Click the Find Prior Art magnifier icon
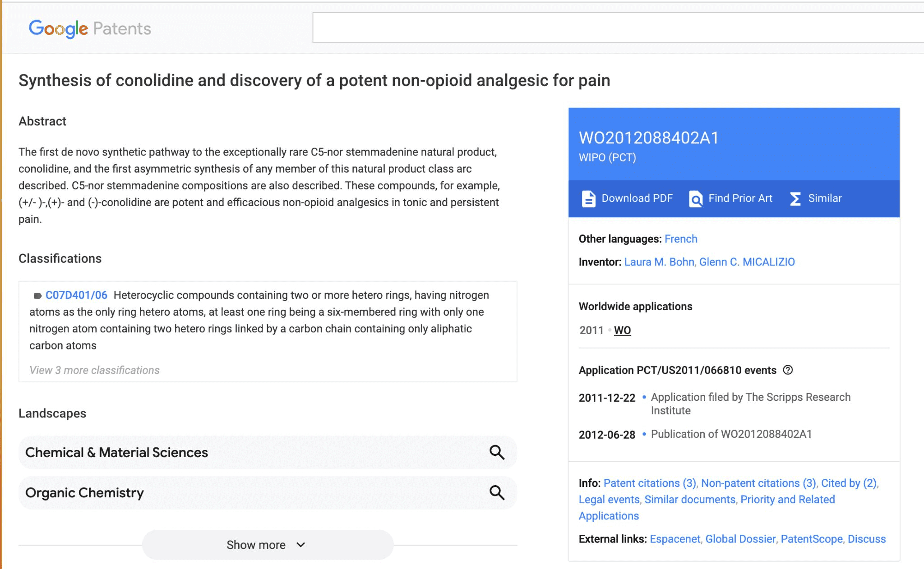This screenshot has height=569, width=924. point(696,199)
